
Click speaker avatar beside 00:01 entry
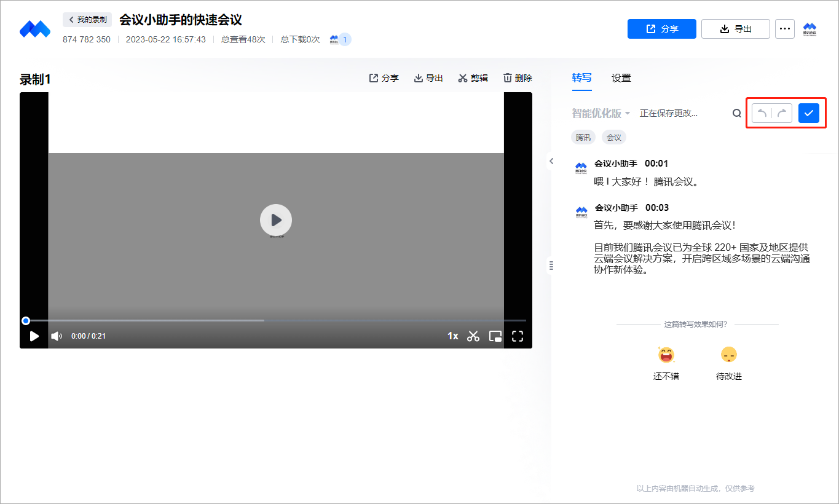(581, 168)
